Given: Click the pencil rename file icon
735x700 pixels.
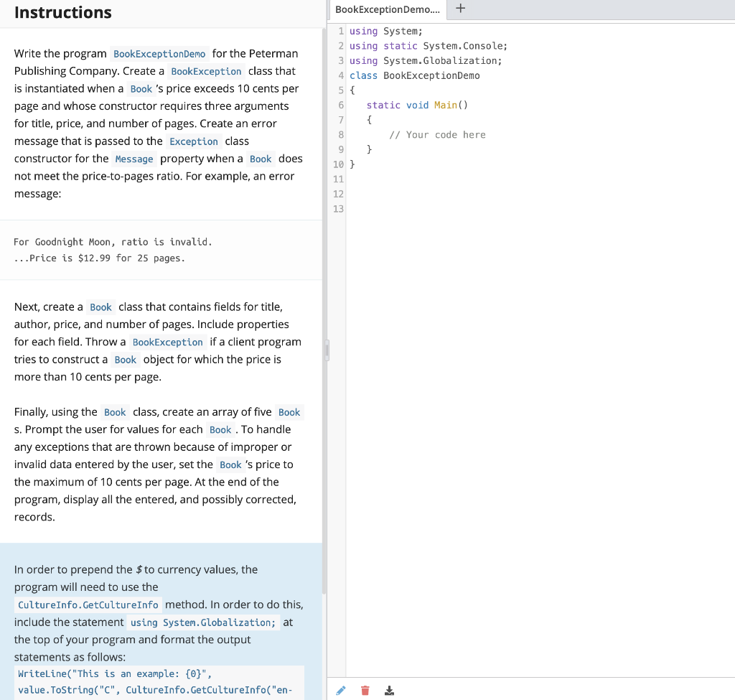Looking at the screenshot, I should pos(341,690).
